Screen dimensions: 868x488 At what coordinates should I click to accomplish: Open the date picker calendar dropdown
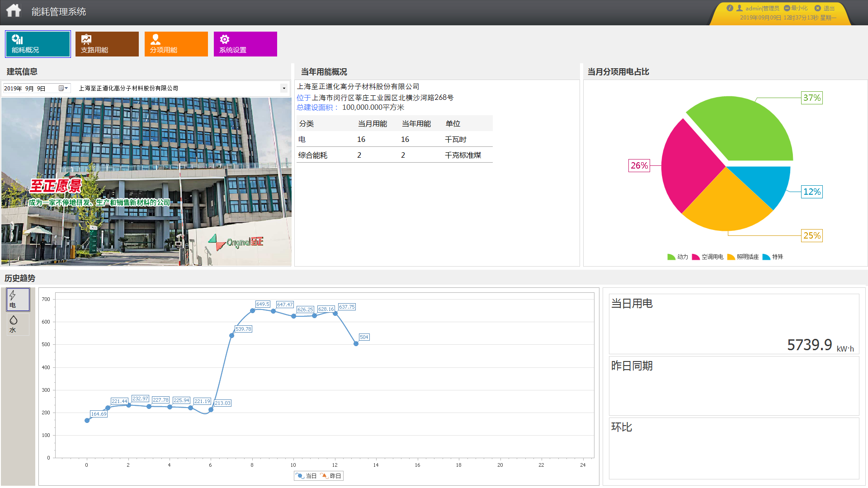[x=63, y=88]
